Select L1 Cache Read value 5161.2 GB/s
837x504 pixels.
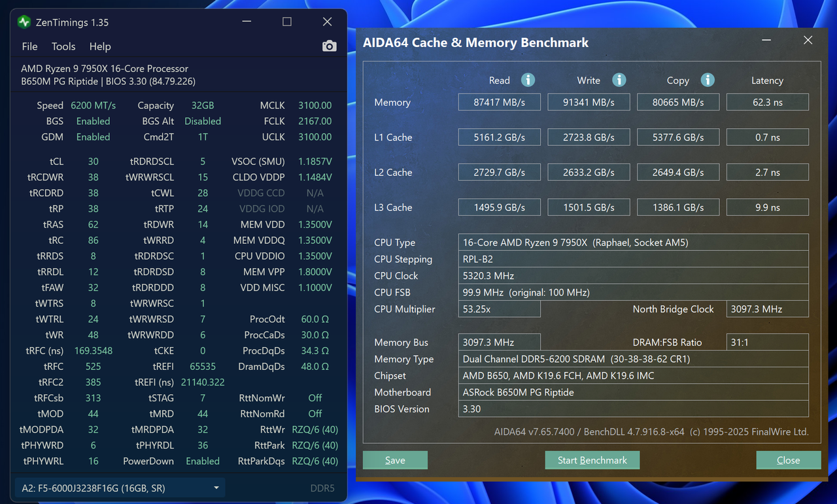point(500,137)
